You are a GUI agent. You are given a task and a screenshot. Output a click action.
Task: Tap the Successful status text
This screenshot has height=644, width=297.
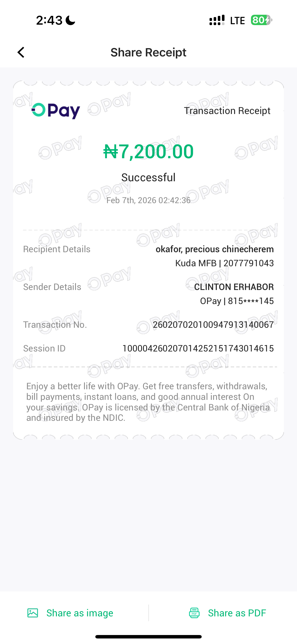click(148, 178)
